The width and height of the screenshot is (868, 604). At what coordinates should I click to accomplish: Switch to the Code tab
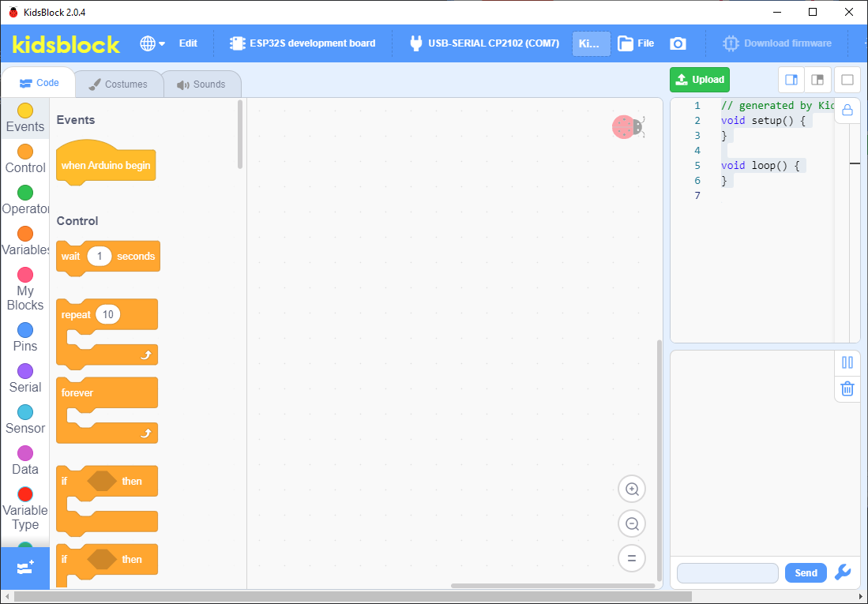click(x=39, y=83)
